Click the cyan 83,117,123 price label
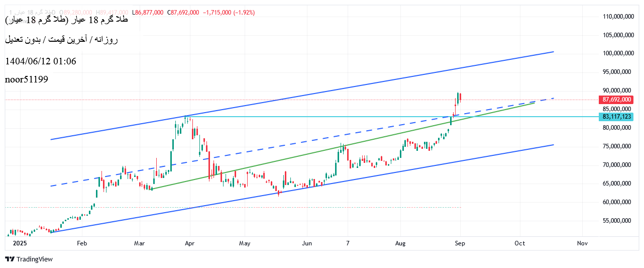Viewport: 644px width, 268px height. pos(616,117)
